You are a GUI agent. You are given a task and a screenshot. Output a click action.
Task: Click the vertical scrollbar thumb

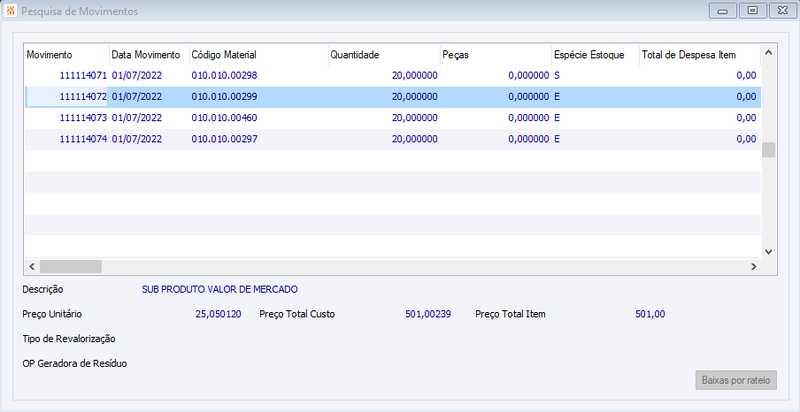769,150
